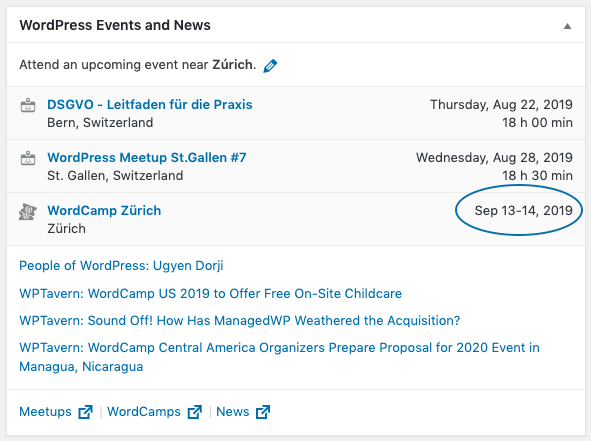591x441 pixels.
Task: Read People of WordPress: Ugyen Dorji
Action: click(x=121, y=266)
